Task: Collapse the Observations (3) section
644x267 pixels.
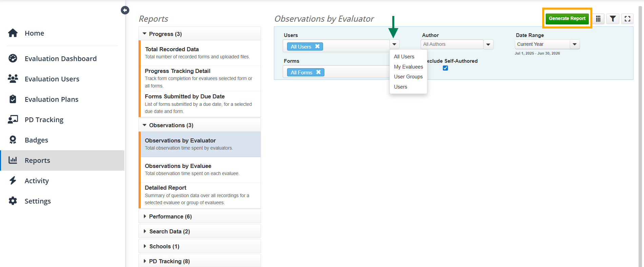Action: [200, 125]
